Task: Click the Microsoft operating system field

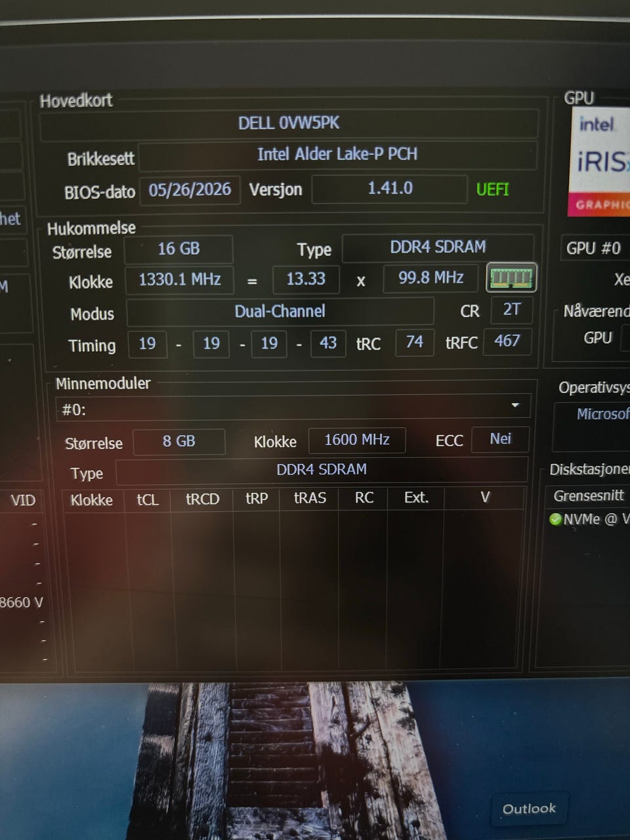Action: tap(593, 425)
